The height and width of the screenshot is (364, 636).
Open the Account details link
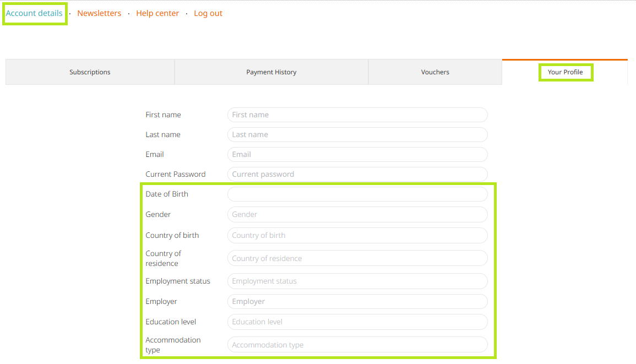(x=34, y=13)
